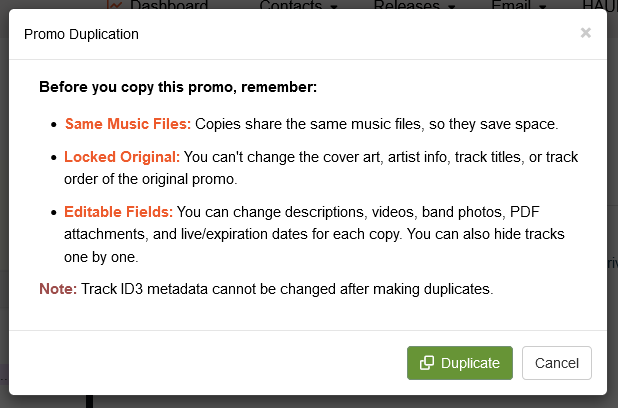This screenshot has width=618, height=408.
Task: Click the dark red 'Note:' label
Action: point(57,289)
